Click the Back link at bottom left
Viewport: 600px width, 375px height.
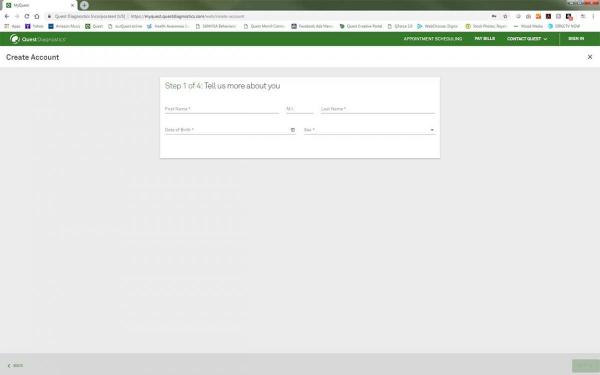[15, 366]
